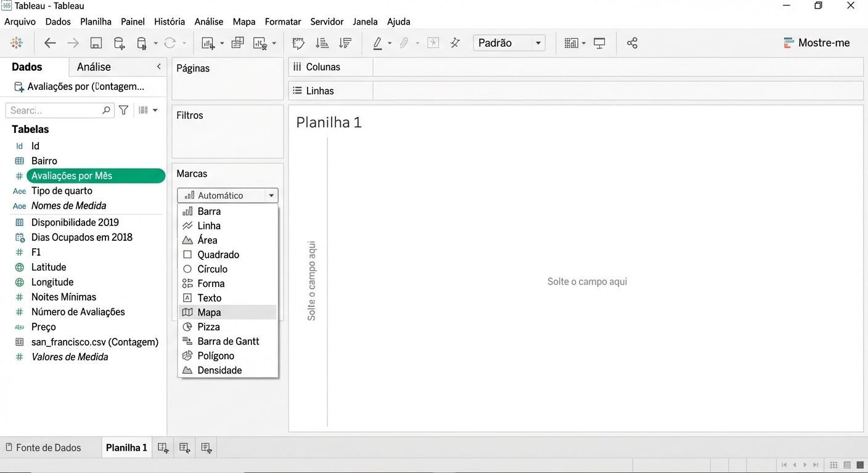The height and width of the screenshot is (473, 868).
Task: Click the share workbook icon
Action: [x=632, y=43]
